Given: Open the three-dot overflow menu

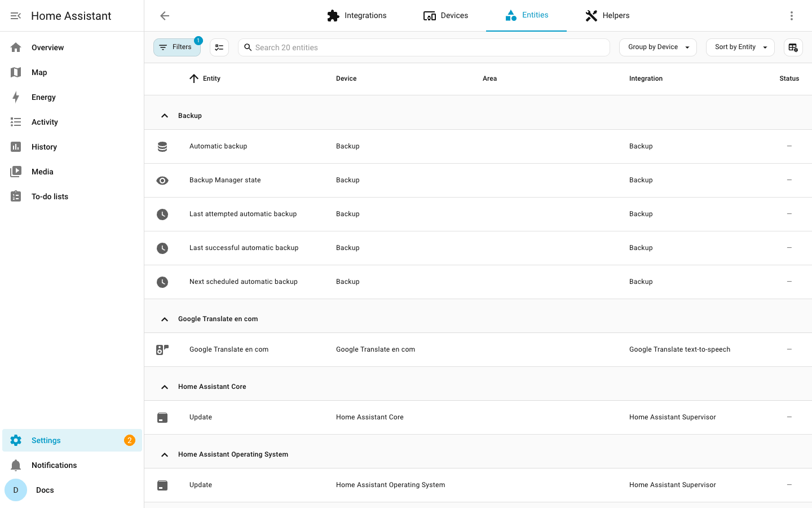Looking at the screenshot, I should (x=792, y=16).
